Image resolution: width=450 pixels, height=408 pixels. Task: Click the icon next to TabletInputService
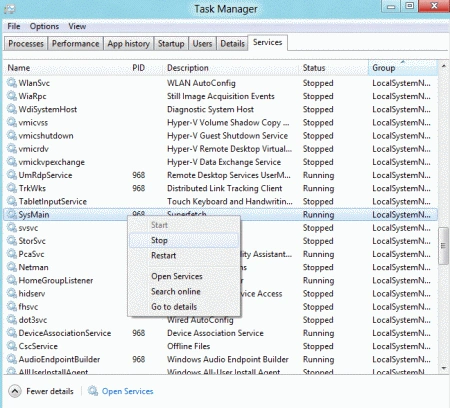pyautogui.click(x=12, y=201)
